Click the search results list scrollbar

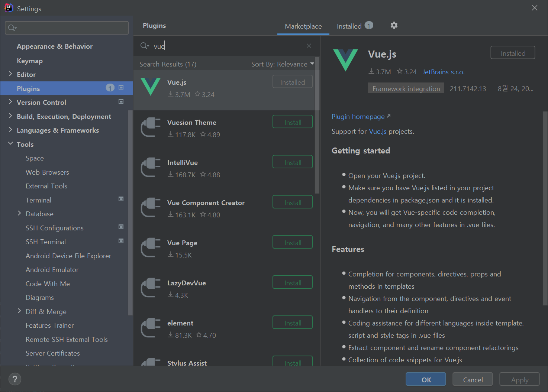[x=317, y=125]
